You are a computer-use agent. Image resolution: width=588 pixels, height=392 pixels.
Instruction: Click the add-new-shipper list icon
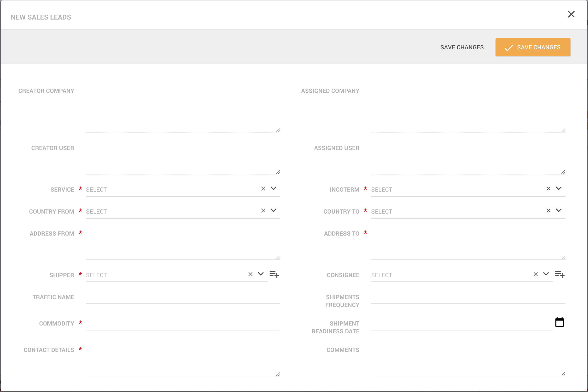tap(274, 274)
